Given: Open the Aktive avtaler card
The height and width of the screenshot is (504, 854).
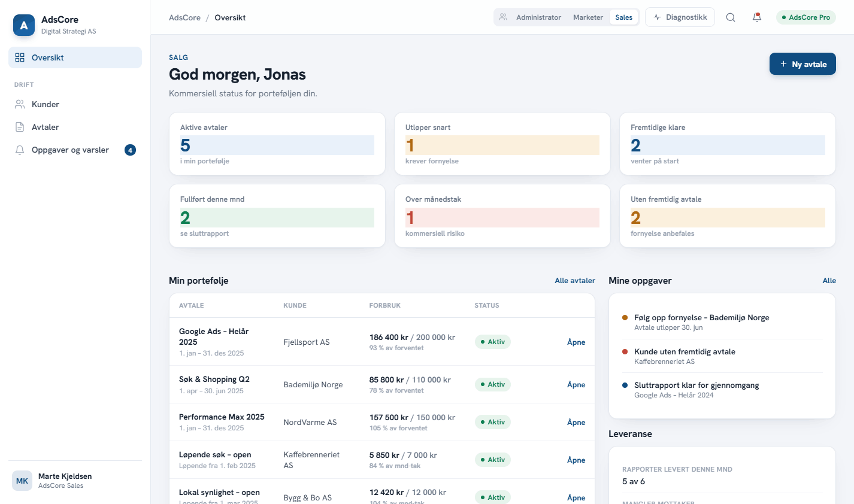Looking at the screenshot, I should click(277, 144).
